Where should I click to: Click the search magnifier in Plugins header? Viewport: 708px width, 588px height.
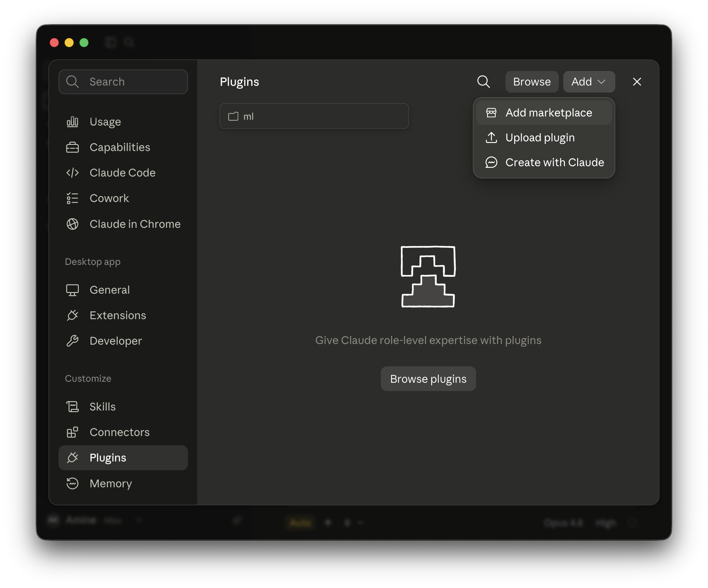tap(484, 82)
